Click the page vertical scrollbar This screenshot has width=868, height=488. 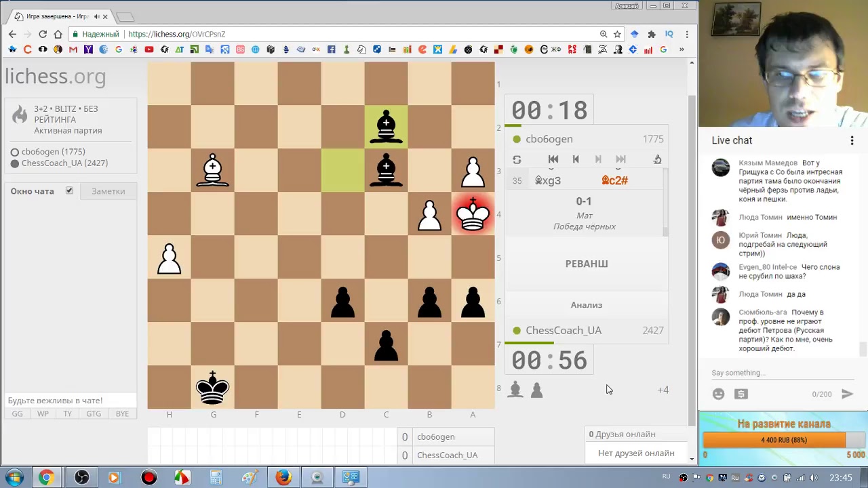pyautogui.click(x=692, y=260)
